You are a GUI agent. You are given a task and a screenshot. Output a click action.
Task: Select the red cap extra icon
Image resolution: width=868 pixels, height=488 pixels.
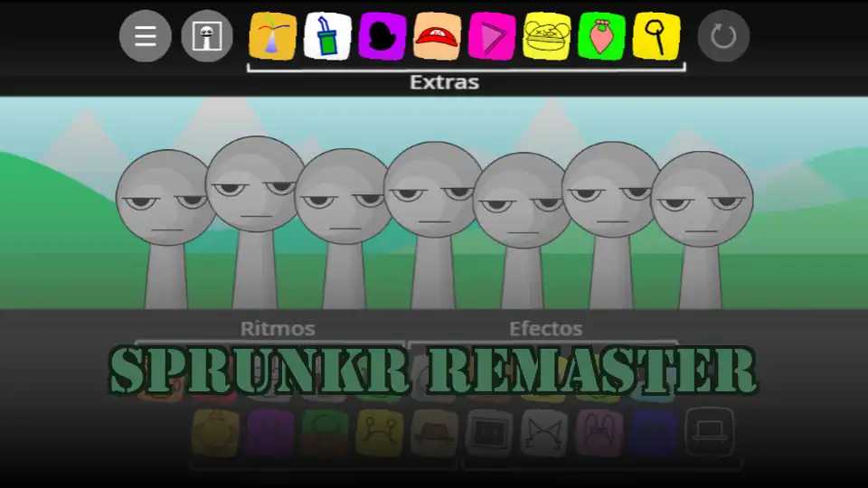click(x=437, y=36)
